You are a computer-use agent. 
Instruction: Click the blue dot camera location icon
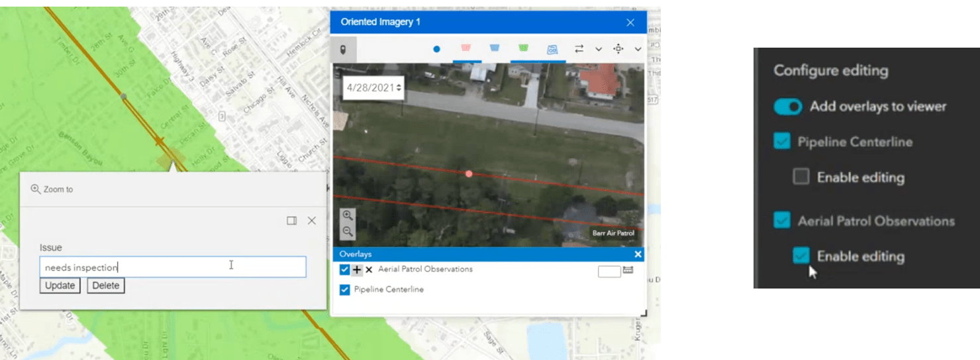pyautogui.click(x=436, y=49)
